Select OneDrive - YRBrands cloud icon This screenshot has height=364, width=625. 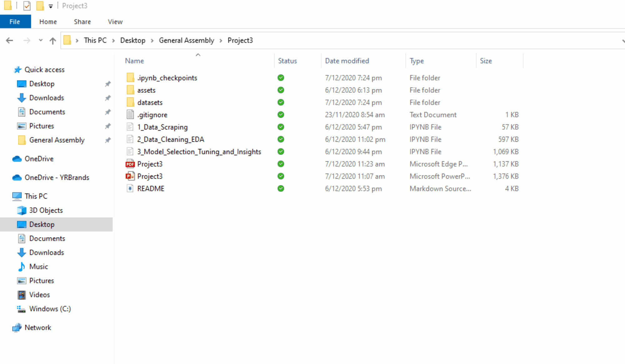pos(17,178)
